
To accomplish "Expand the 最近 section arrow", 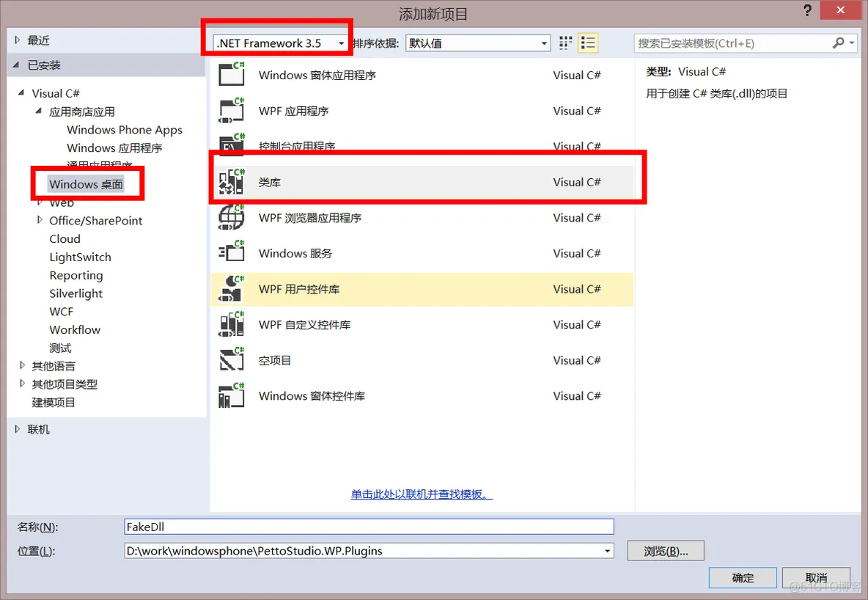I will click(17, 40).
